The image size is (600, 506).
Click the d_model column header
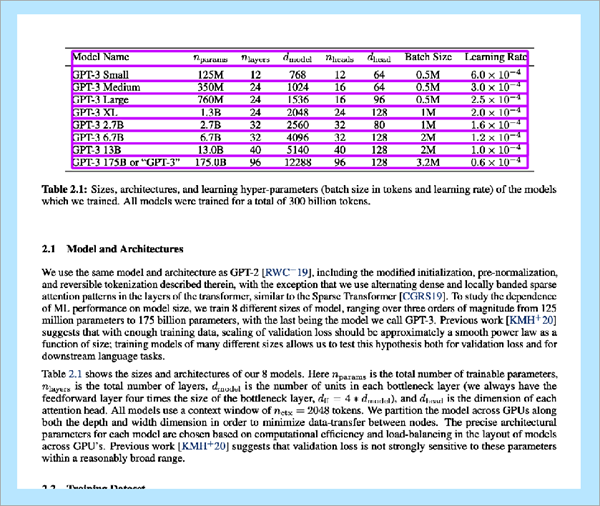tap(297, 57)
